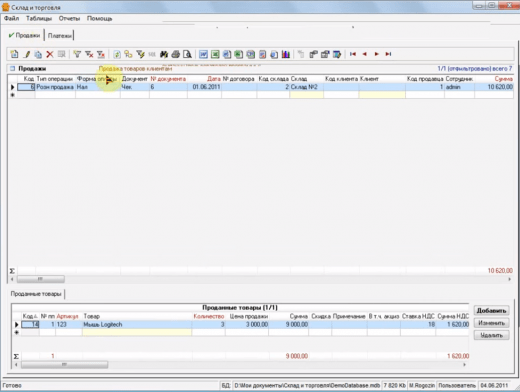The image size is (520, 392).
Task: Go to previous record arrow icon
Action: (x=365, y=54)
